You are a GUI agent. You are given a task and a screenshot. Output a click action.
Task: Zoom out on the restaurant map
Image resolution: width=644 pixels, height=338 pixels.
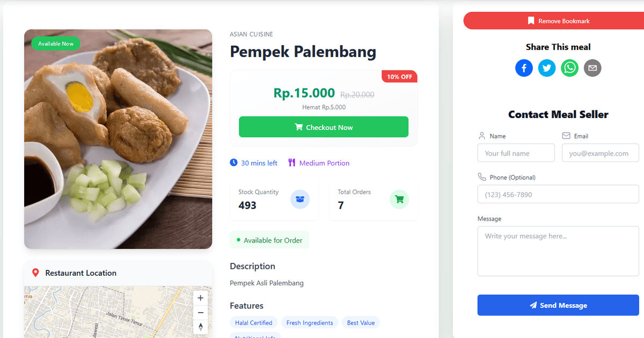[x=201, y=312]
